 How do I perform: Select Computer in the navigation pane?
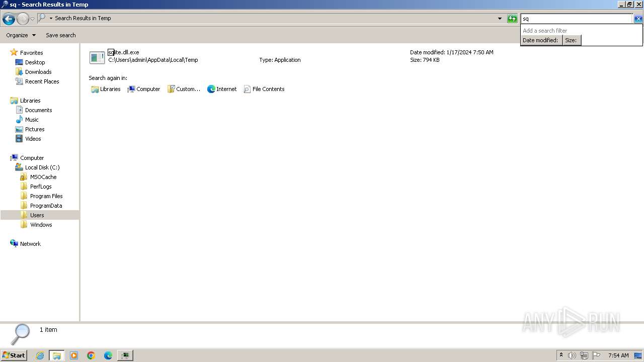click(32, 158)
